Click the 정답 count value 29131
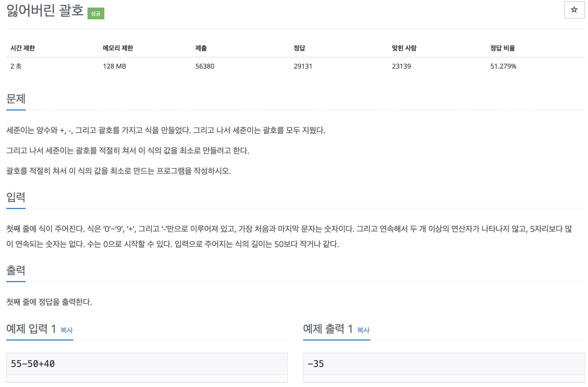The height and width of the screenshot is (387, 588). [x=303, y=66]
